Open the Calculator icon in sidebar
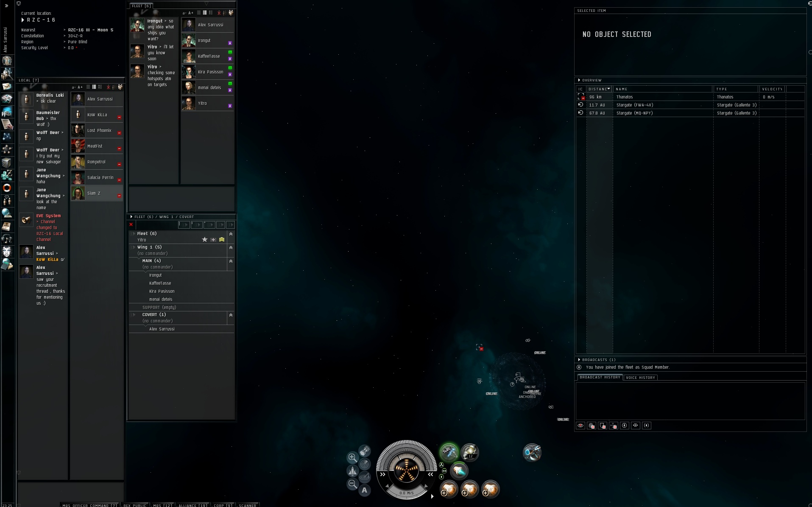 (7, 264)
